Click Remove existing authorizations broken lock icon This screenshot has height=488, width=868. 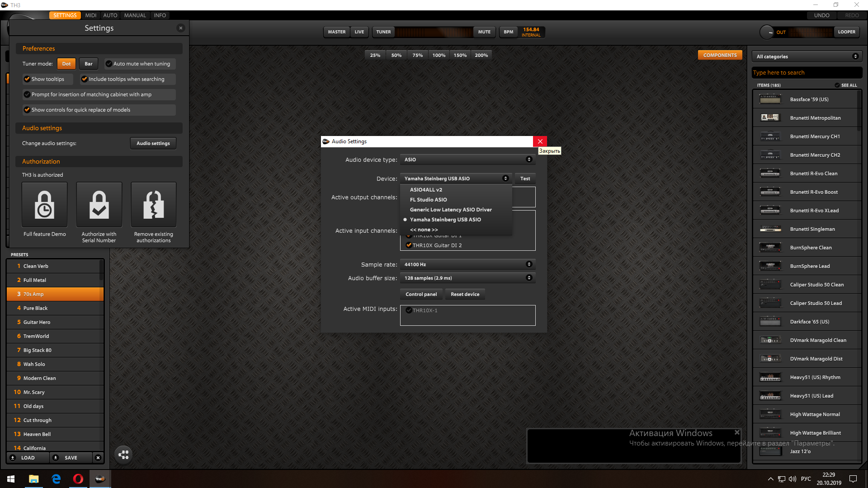[154, 205]
